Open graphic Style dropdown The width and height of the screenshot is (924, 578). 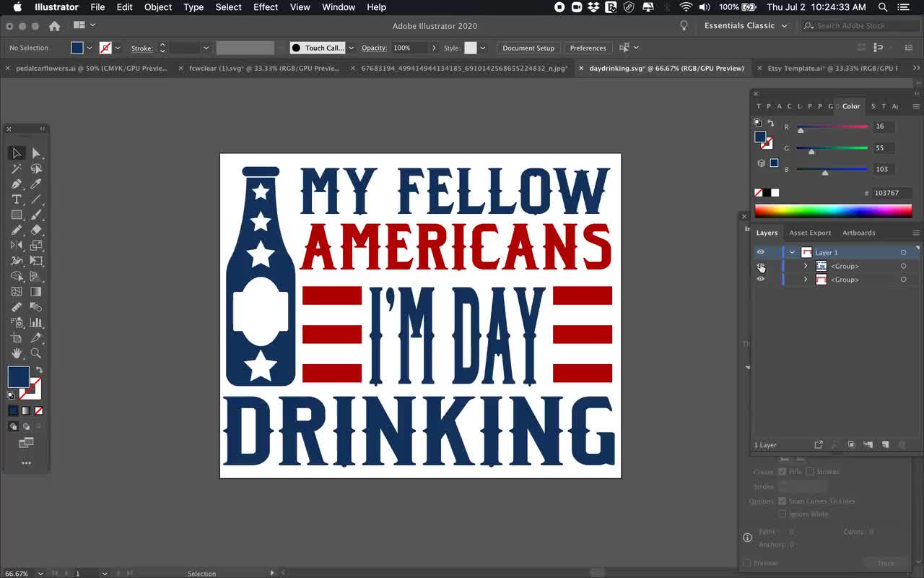click(482, 48)
